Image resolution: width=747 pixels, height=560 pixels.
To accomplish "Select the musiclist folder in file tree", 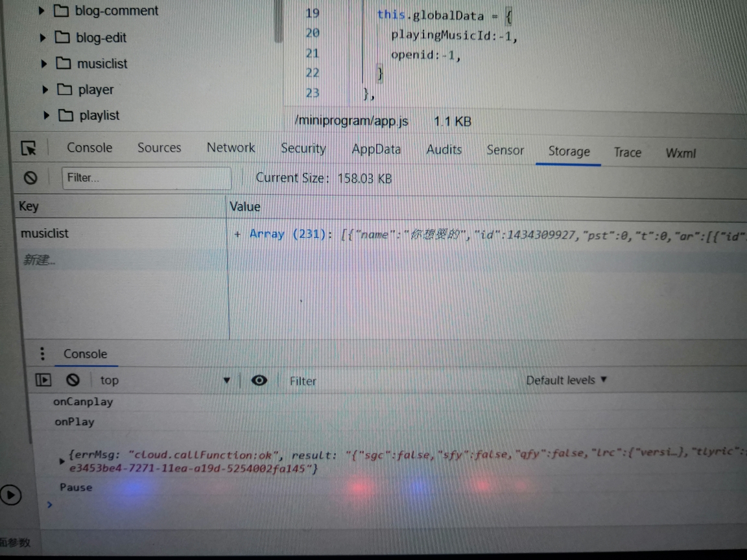I will [102, 64].
